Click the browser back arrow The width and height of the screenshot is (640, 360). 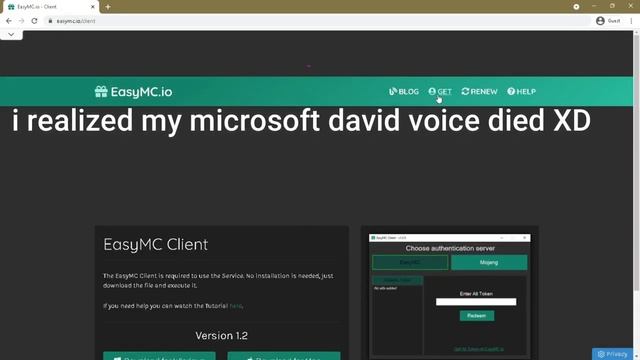pos(9,21)
